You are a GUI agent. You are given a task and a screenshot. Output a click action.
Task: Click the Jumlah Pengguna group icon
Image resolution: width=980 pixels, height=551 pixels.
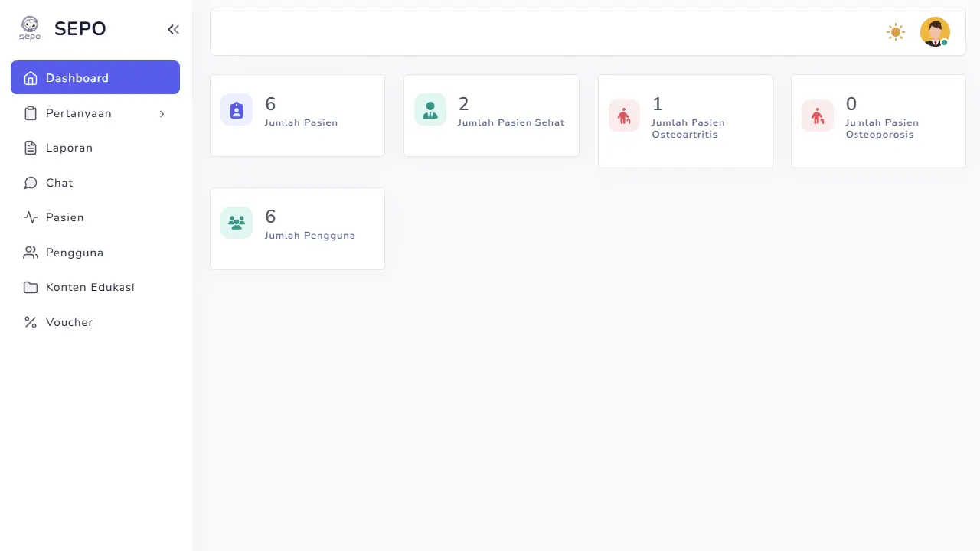[237, 223]
